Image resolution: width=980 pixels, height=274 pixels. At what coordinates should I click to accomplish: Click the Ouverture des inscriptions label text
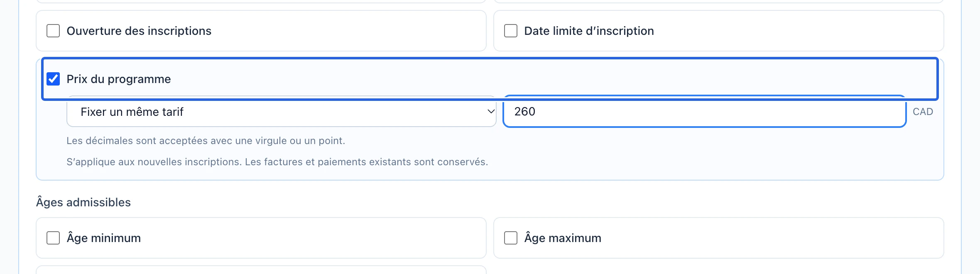coord(139,31)
